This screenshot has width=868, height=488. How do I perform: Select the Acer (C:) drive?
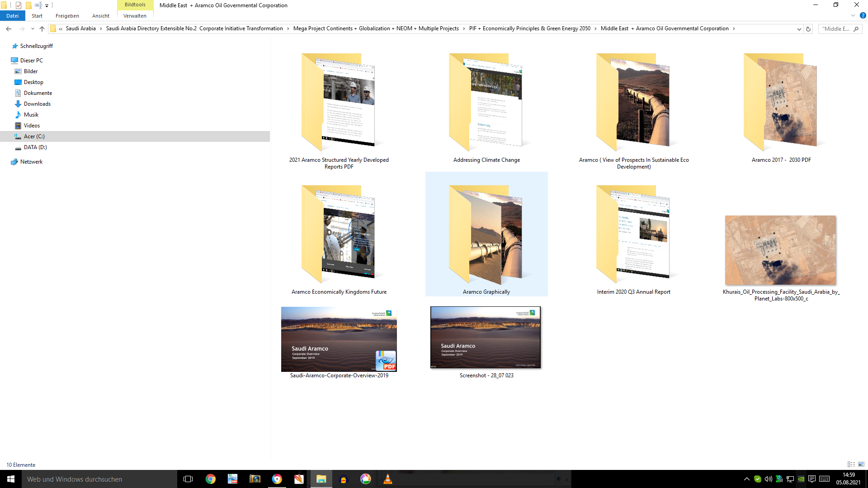[135, 136]
